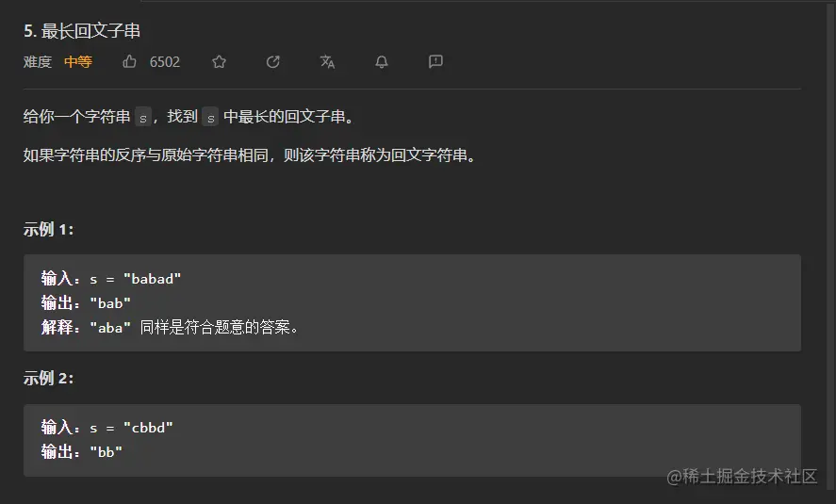Click the star favorite icon
This screenshot has height=504, width=836.
219,62
